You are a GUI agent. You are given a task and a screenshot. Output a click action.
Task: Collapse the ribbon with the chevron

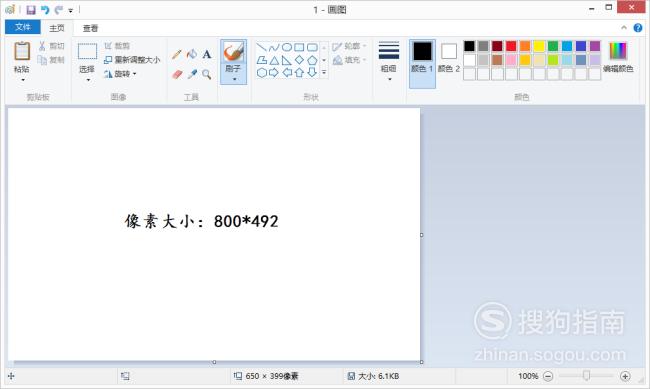pyautogui.click(x=624, y=27)
